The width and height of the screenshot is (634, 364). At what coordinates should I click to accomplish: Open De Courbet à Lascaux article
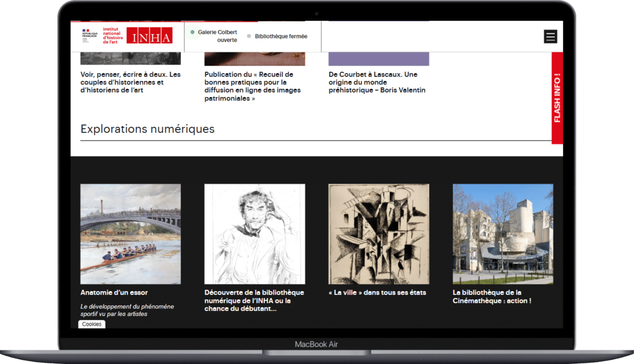[x=377, y=82]
